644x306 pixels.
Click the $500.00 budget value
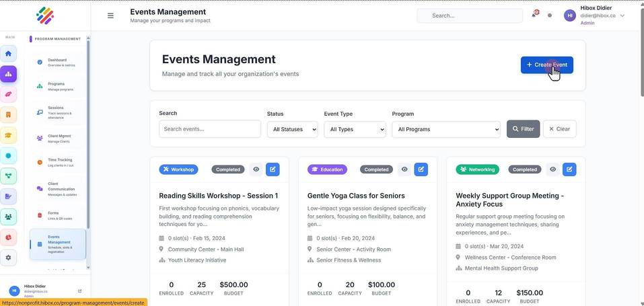(234, 284)
